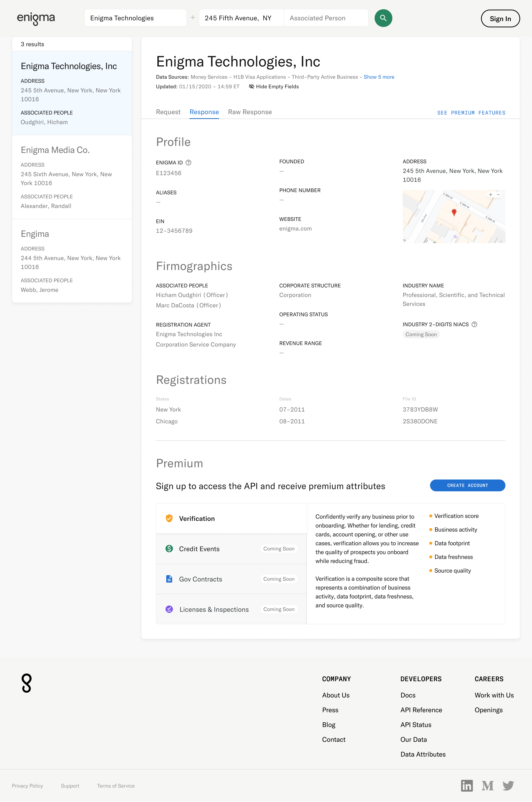
Task: Zoom in on the map with plus
Action: coord(490,195)
